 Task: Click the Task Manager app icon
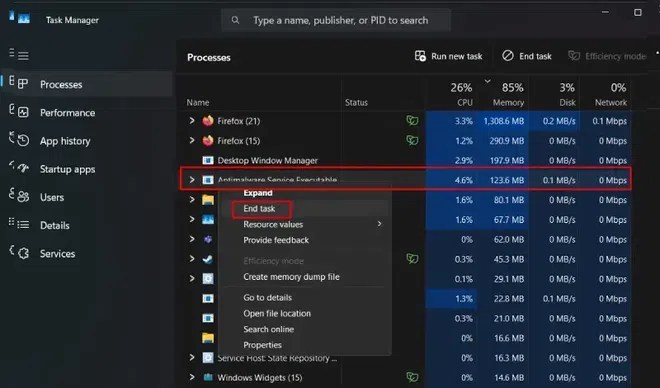click(x=24, y=19)
